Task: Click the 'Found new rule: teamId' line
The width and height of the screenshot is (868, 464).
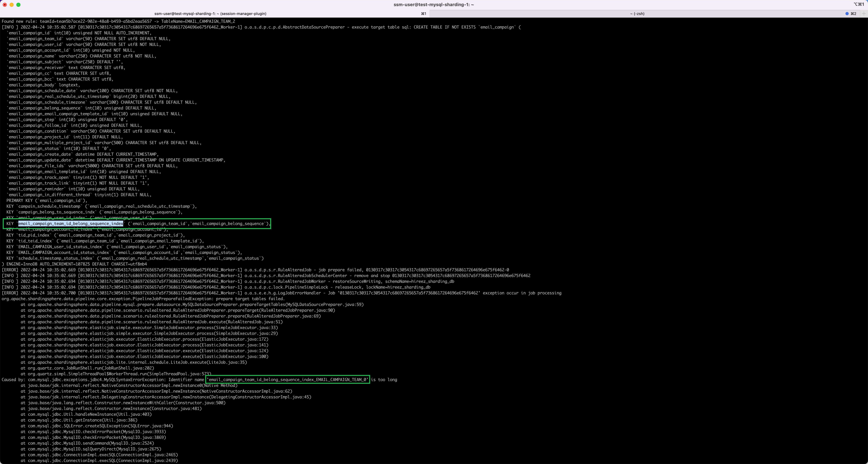Action: tap(118, 21)
